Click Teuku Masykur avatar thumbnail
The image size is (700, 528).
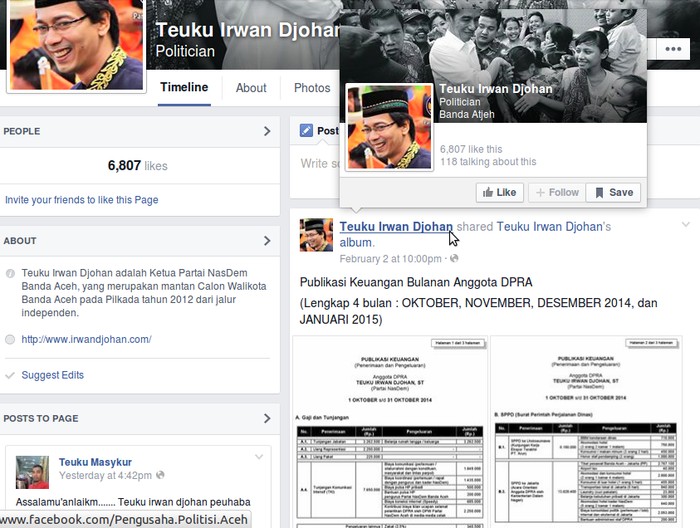tap(32, 472)
